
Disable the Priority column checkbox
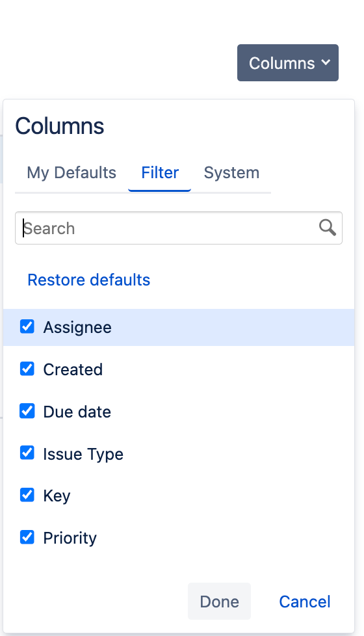click(27, 537)
